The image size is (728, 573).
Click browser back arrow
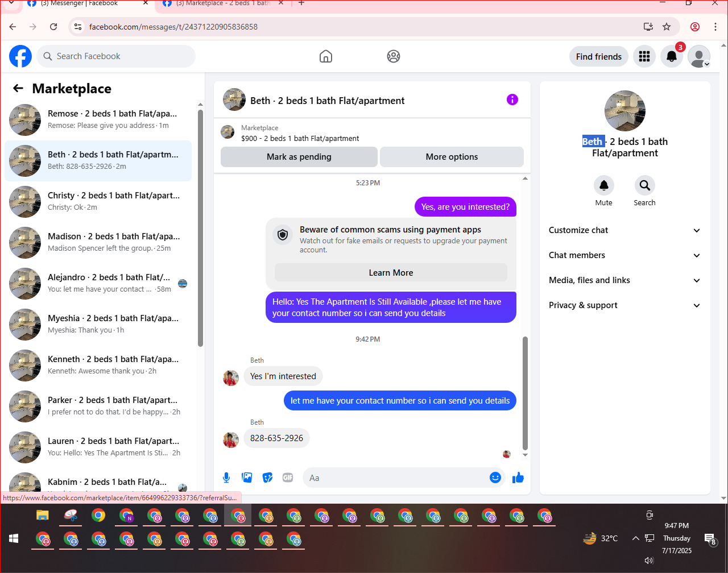pyautogui.click(x=13, y=27)
